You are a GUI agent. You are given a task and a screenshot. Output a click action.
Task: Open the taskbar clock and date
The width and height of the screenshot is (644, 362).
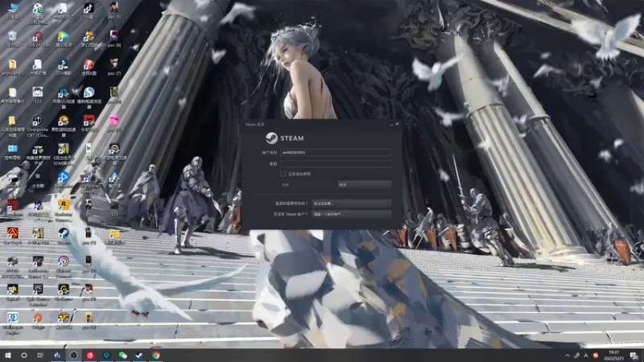[x=613, y=355]
